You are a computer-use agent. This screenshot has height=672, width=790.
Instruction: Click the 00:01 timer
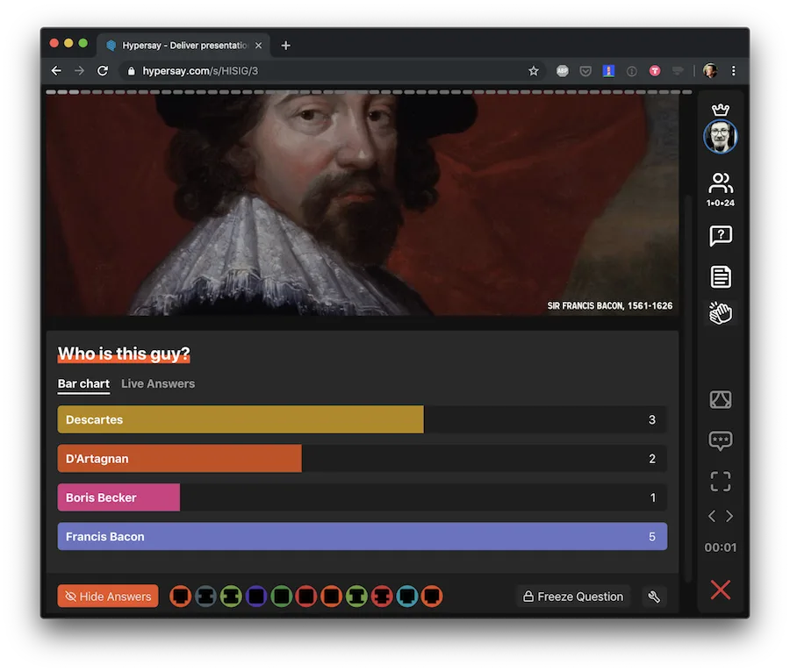click(721, 547)
